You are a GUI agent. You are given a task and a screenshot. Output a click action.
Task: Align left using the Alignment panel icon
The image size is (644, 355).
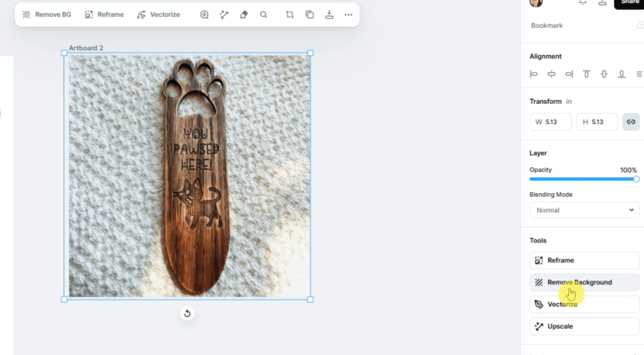(x=534, y=74)
